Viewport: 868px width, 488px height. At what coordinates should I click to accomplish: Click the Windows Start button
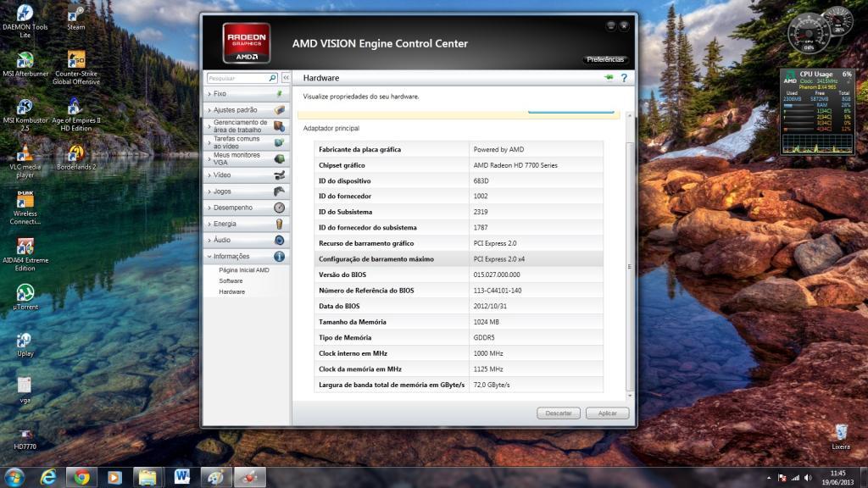tap(14, 477)
